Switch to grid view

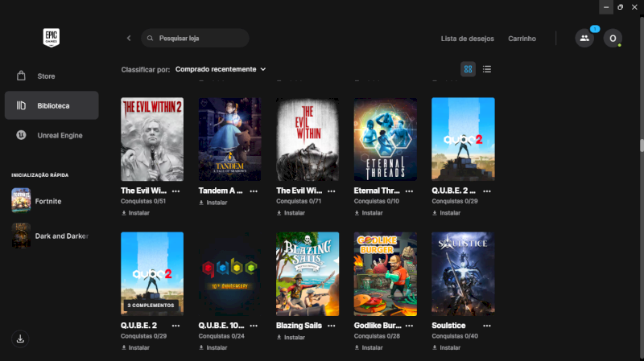coord(468,69)
